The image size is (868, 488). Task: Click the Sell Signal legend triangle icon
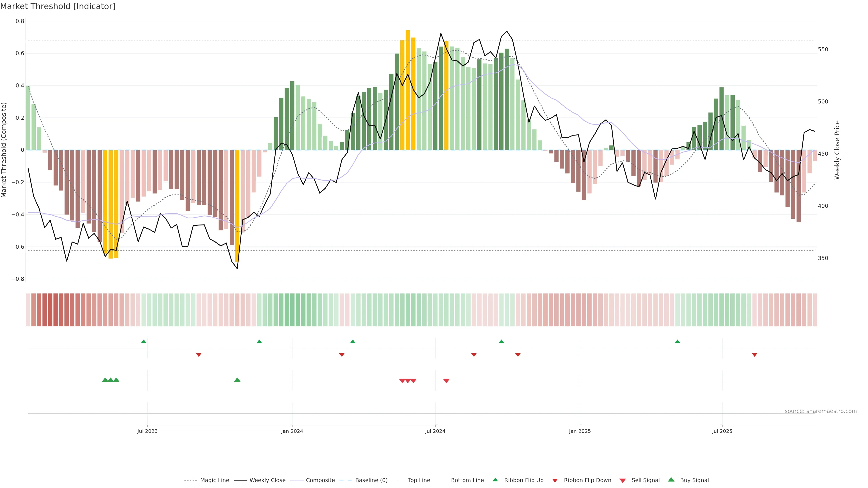[x=622, y=481]
